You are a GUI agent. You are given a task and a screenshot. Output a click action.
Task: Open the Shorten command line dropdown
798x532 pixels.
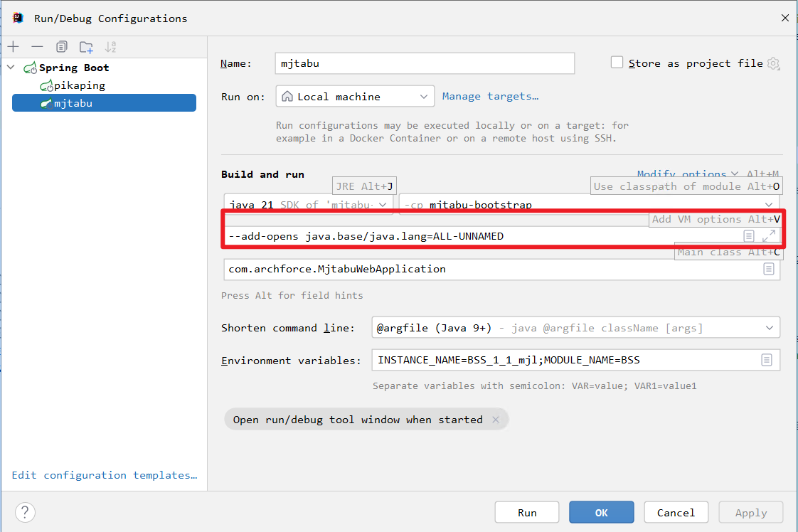[575, 328]
